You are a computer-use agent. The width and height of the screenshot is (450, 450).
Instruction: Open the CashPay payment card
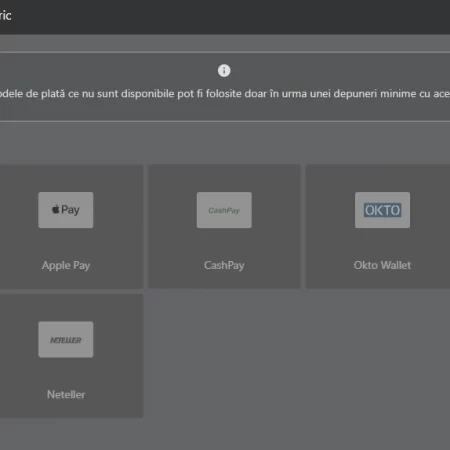pos(224,227)
